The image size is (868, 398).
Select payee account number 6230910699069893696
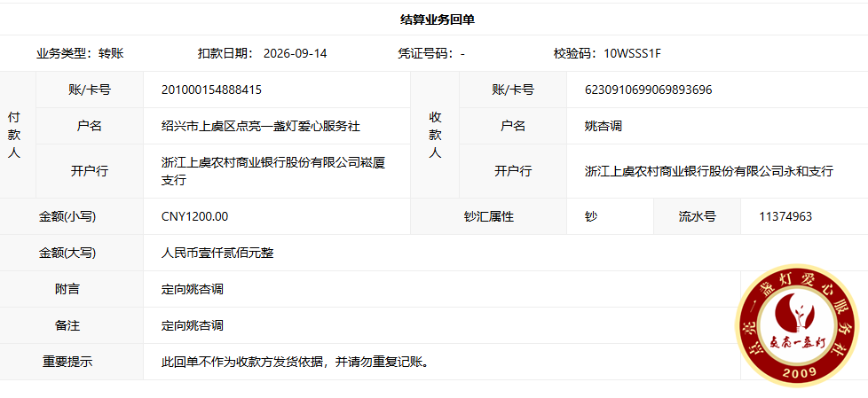(648, 90)
